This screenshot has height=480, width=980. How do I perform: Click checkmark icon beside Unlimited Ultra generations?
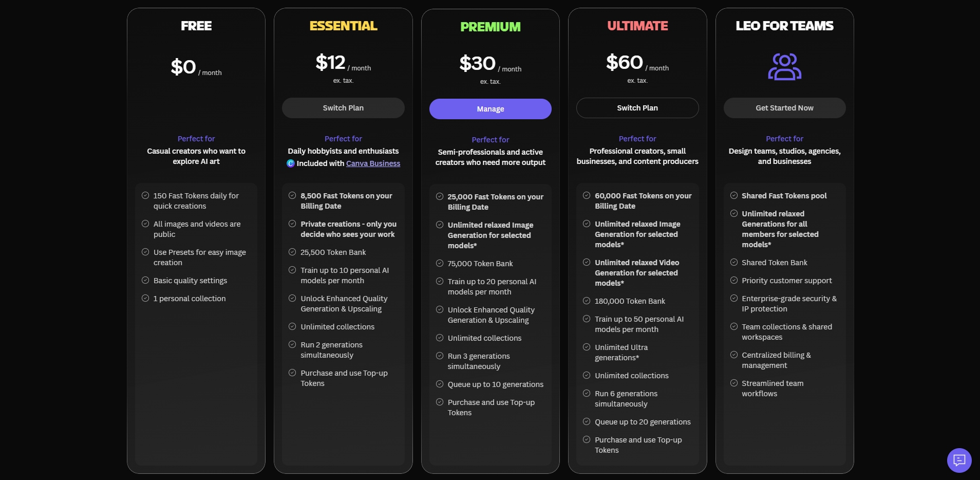point(587,347)
